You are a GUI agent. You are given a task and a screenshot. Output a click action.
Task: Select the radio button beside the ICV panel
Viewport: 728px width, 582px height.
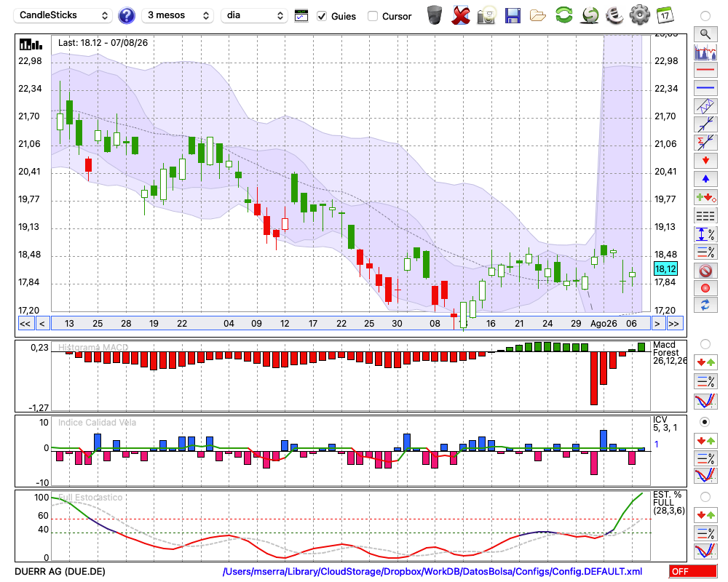click(705, 423)
